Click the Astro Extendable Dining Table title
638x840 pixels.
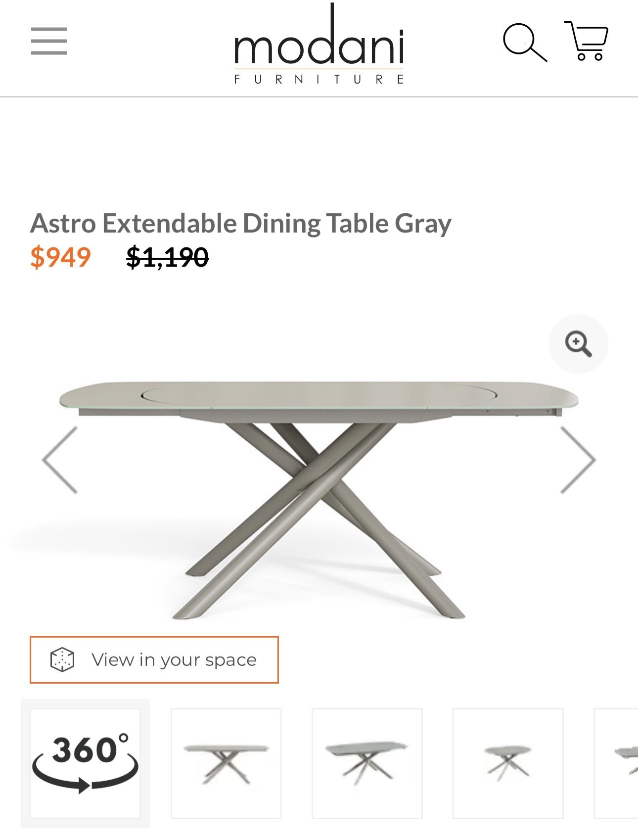tap(241, 224)
